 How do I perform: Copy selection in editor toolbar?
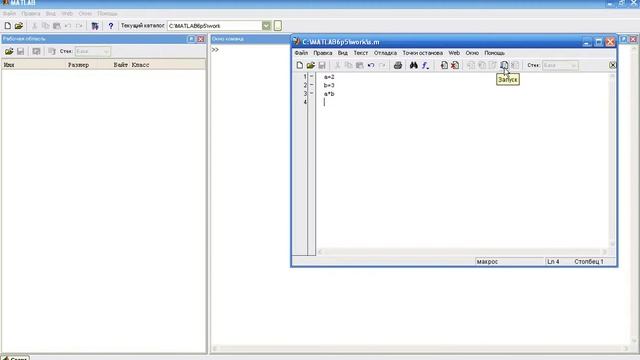(348, 65)
